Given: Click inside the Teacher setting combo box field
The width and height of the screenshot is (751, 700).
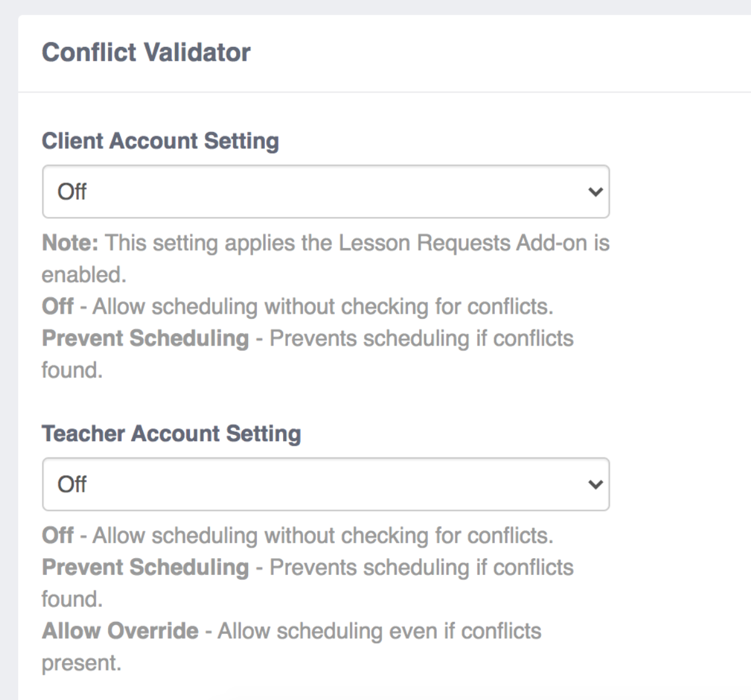Looking at the screenshot, I should click(250, 484).
